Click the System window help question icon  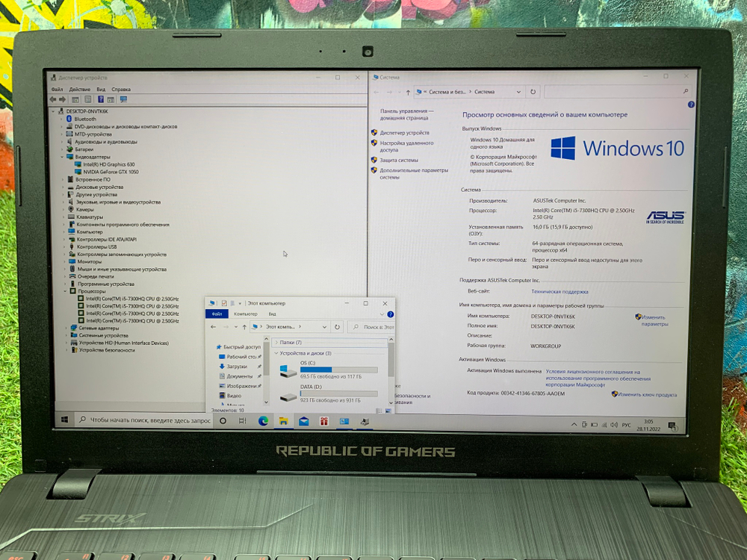coord(691,105)
